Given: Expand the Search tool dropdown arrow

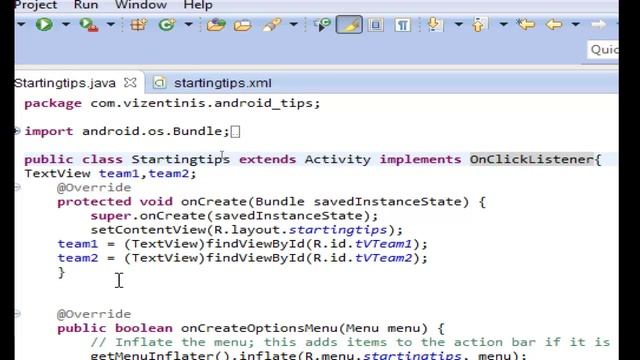Looking at the screenshot, I should tap(293, 24).
